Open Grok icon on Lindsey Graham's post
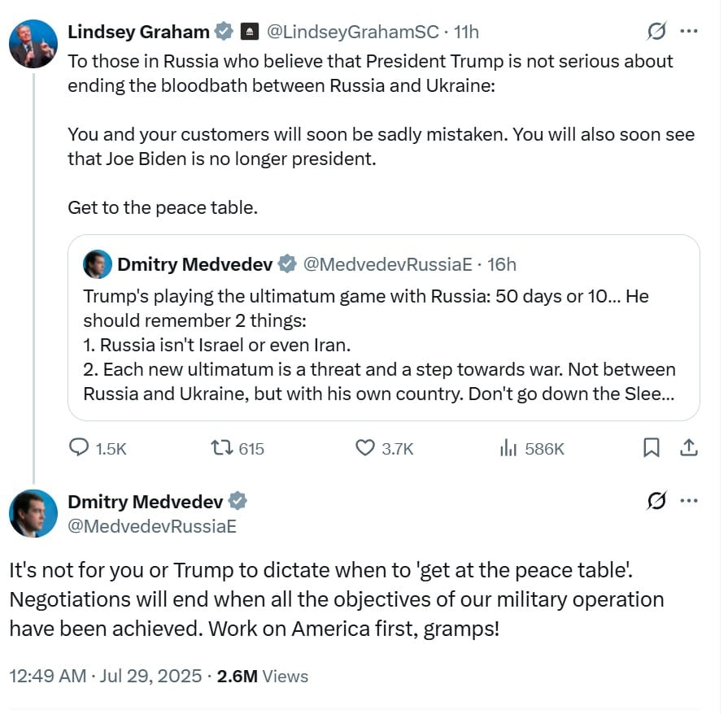Viewport: 728px width, 714px height. (x=656, y=32)
